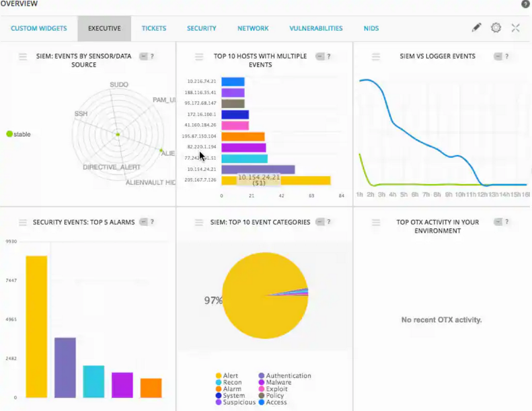Open the Top 5 Alarms widget options menu

23,222
